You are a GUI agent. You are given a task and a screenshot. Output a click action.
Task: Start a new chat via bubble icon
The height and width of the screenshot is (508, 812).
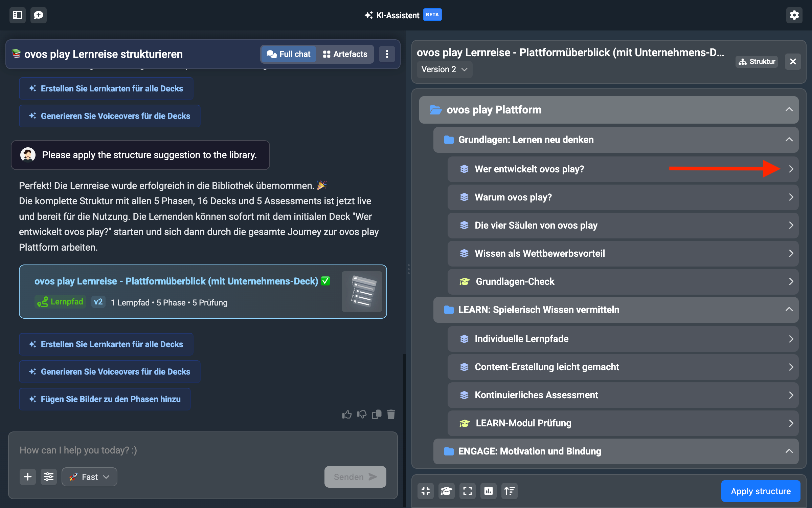coord(39,15)
